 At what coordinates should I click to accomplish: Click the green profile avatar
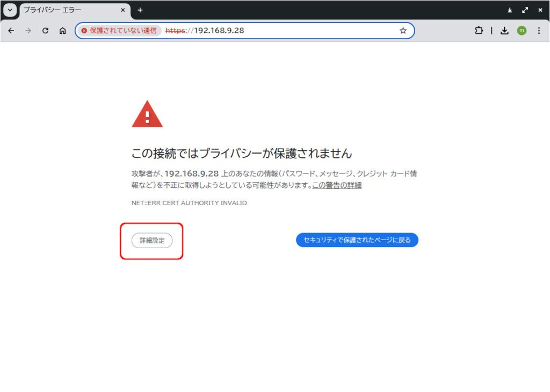coord(522,31)
